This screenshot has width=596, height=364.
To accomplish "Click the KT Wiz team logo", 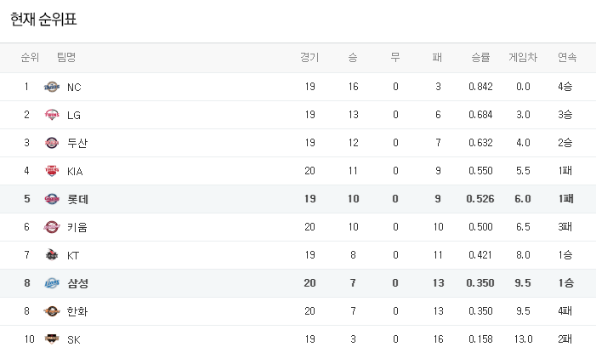I will coord(52,255).
